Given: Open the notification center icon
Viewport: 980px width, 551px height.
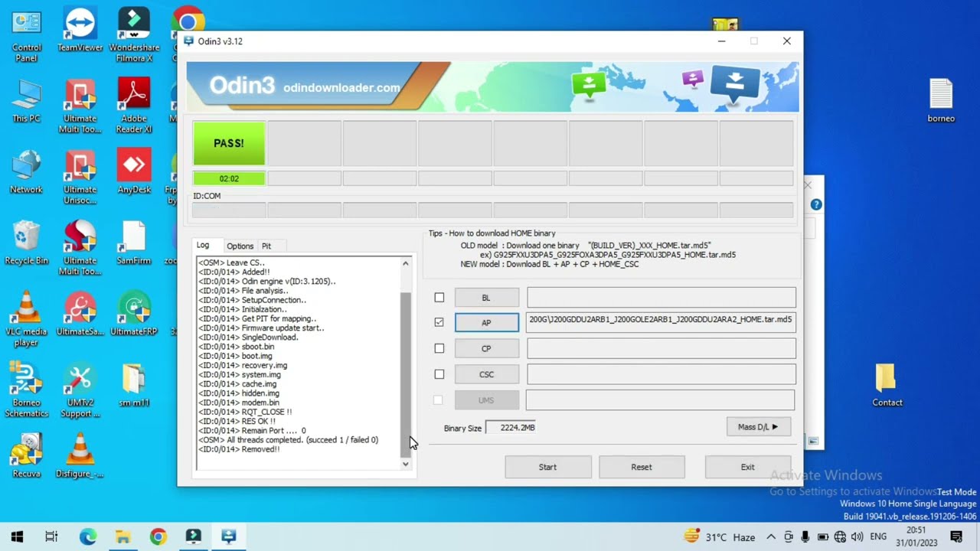Looking at the screenshot, I should click(x=956, y=536).
